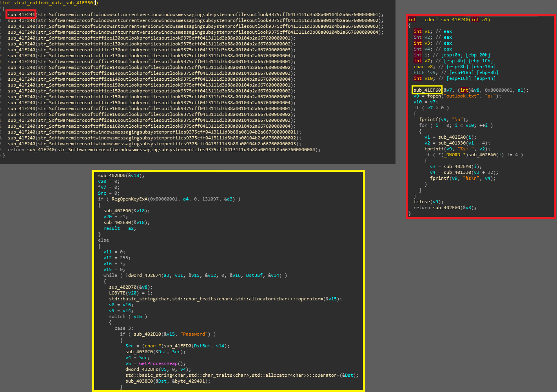Click the fprintf(v9, "%s\n", v4) line
Screen dimensions: 557x392
click(463, 178)
